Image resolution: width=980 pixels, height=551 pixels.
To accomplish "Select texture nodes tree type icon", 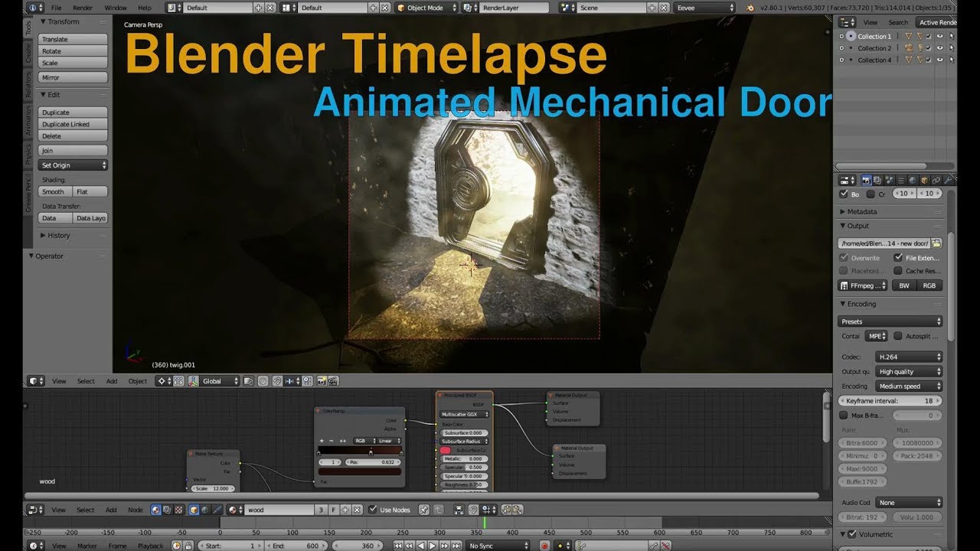I will [179, 510].
